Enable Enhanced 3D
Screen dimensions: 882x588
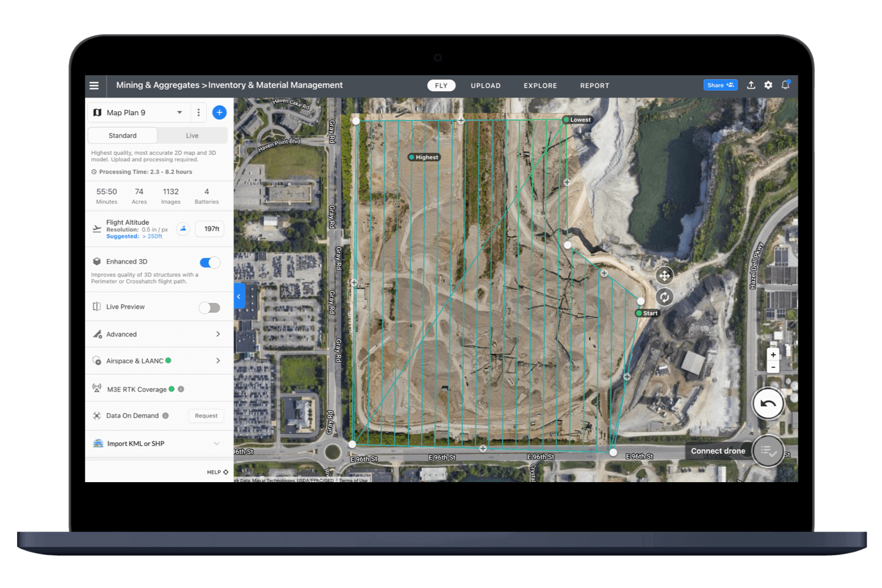point(209,262)
